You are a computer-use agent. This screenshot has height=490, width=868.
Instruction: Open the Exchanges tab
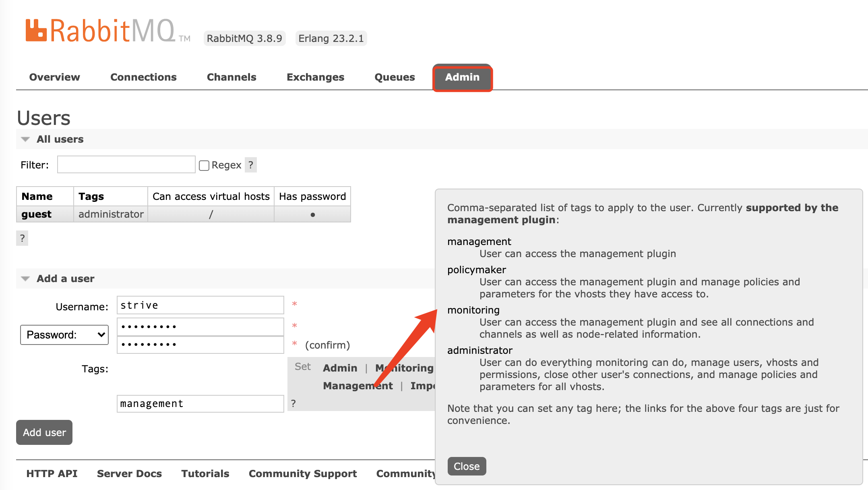(315, 77)
